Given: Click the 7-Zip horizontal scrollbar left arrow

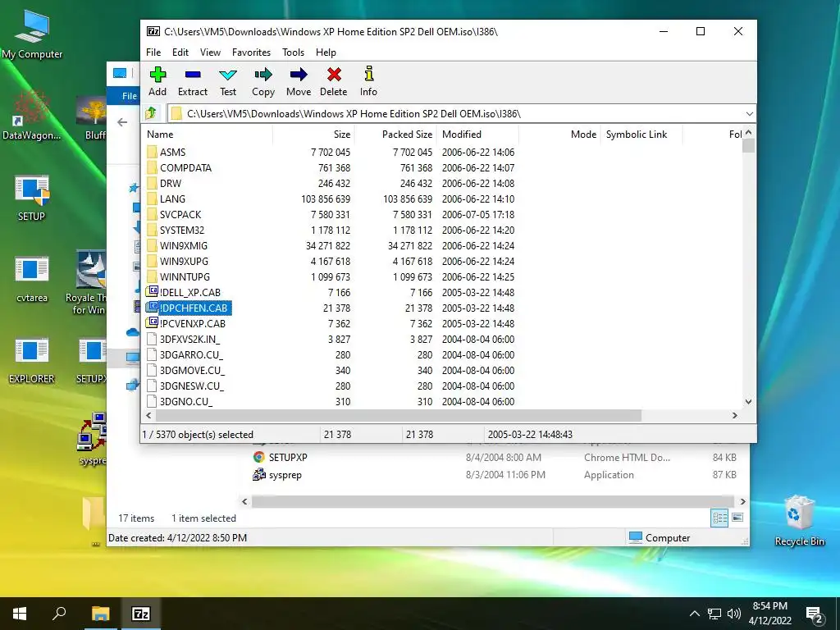Looking at the screenshot, I should (x=148, y=415).
